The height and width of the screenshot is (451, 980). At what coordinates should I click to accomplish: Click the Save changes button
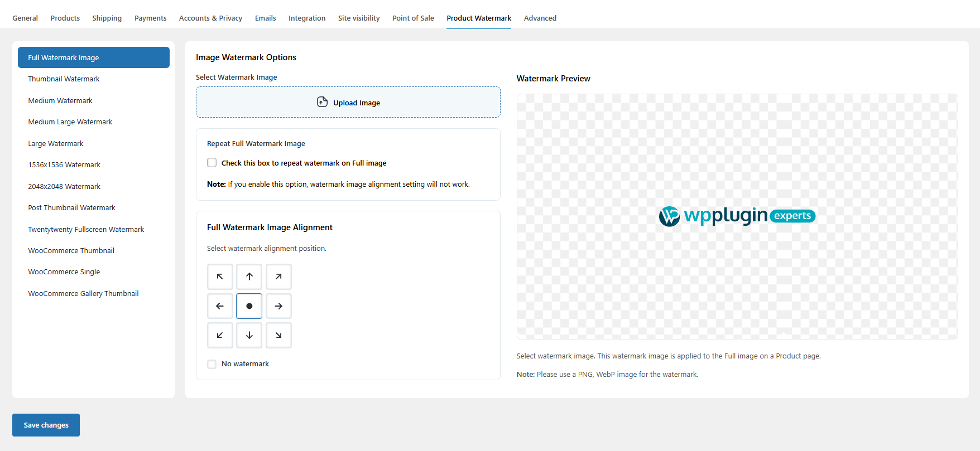[46, 425]
